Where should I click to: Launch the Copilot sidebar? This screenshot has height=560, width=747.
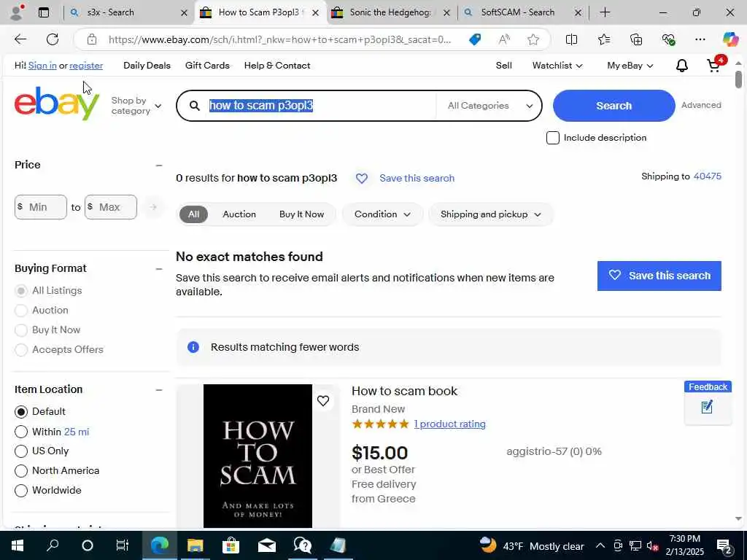(x=730, y=39)
